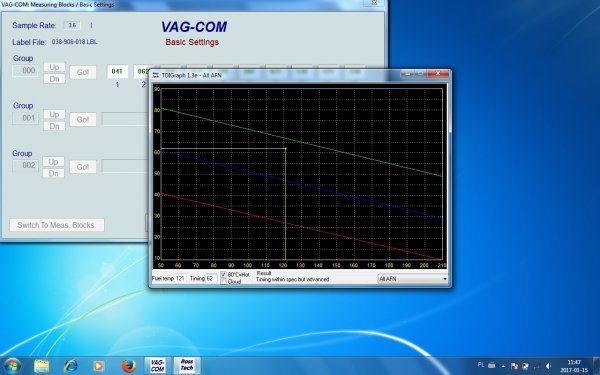Open the PL language indicator in tray
Viewport: 600px width, 375px height.
tap(481, 365)
